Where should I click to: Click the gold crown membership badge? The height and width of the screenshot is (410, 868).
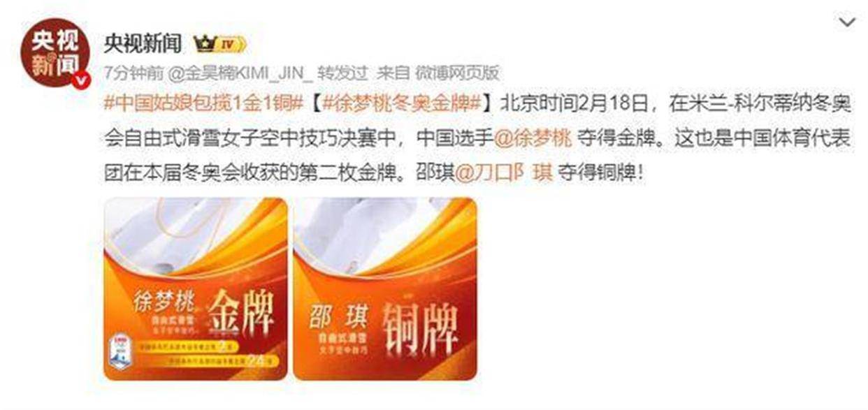pyautogui.click(x=204, y=45)
